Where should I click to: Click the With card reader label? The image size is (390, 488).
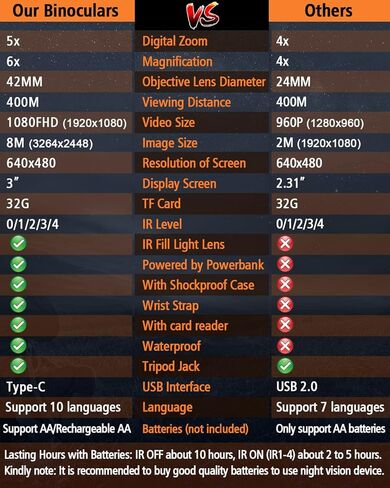185,326
